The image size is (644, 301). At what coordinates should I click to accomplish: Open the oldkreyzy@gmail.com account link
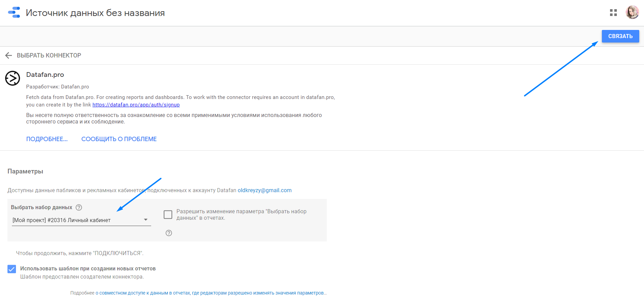pyautogui.click(x=265, y=190)
